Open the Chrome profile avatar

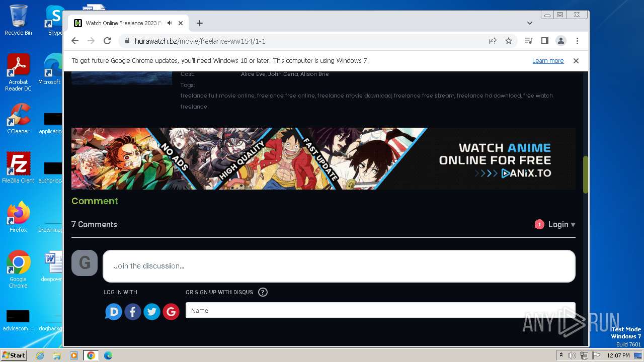click(x=561, y=41)
